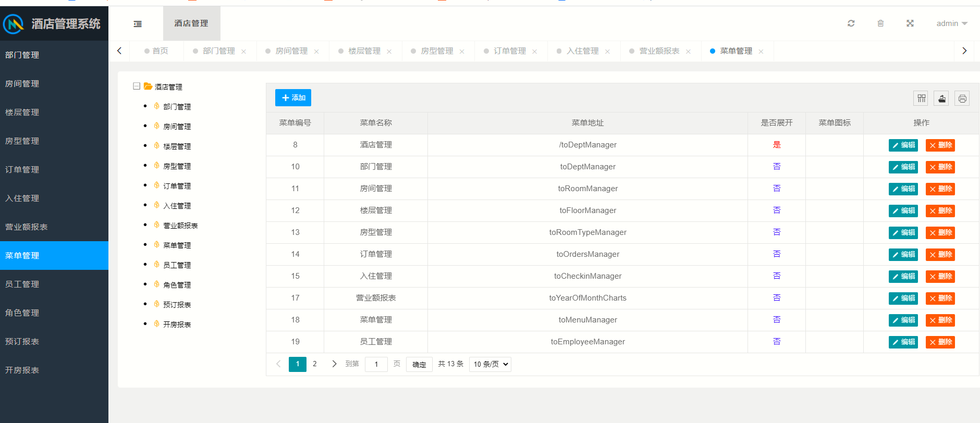
Task: Close the 菜单管理 tab
Action: click(x=761, y=52)
